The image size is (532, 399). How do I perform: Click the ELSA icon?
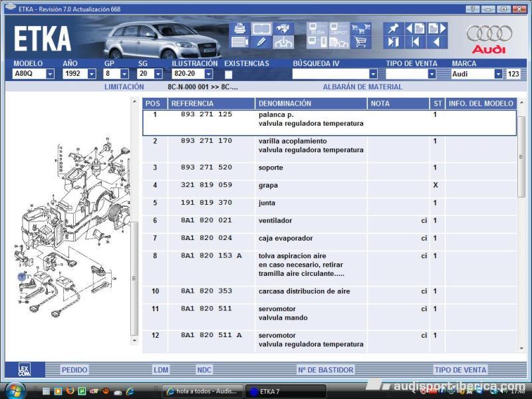pyautogui.click(x=317, y=29)
